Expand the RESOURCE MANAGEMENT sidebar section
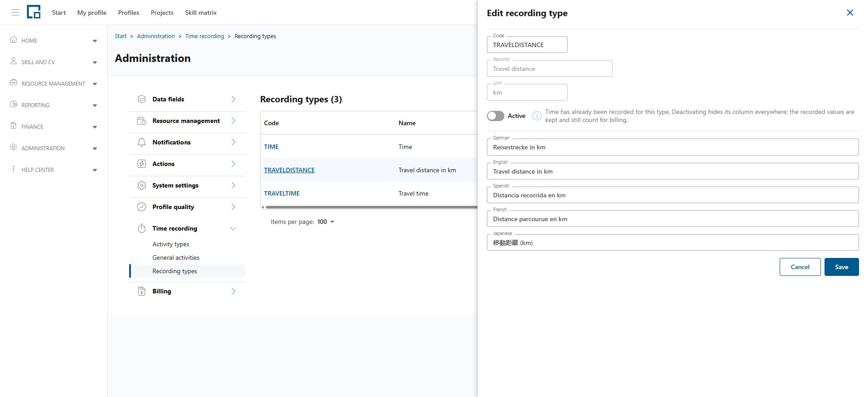 [x=95, y=84]
